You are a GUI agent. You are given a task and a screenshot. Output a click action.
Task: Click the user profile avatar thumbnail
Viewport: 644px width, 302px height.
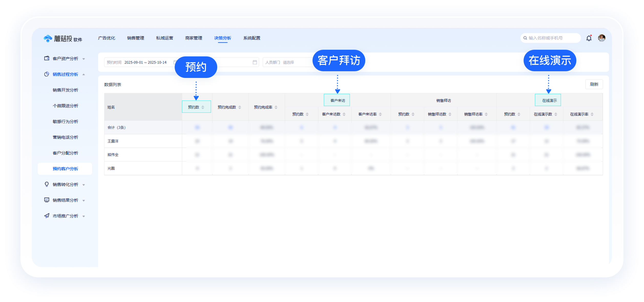602,38
